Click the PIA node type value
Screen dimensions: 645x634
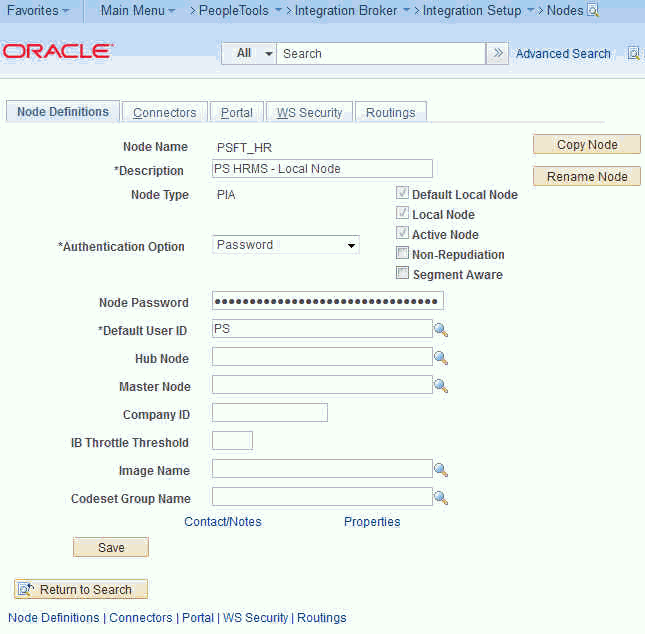226,195
